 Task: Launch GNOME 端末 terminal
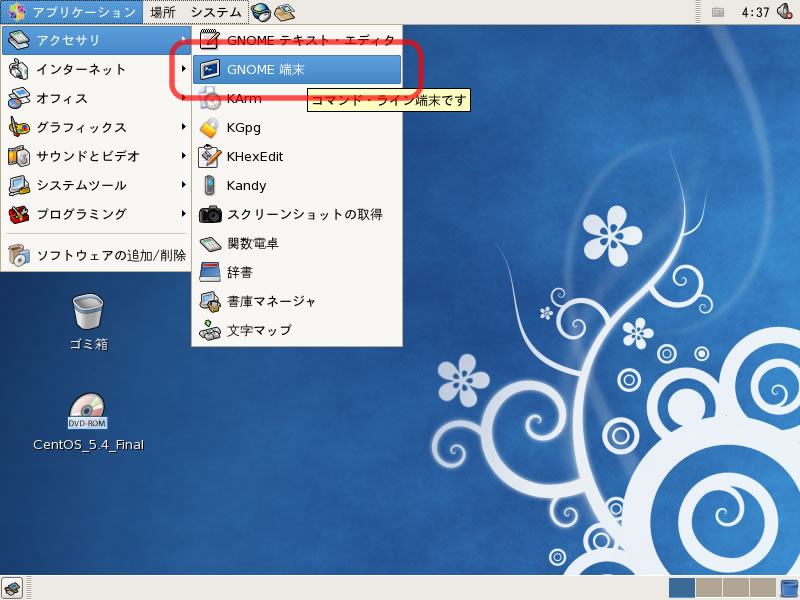coord(297,69)
